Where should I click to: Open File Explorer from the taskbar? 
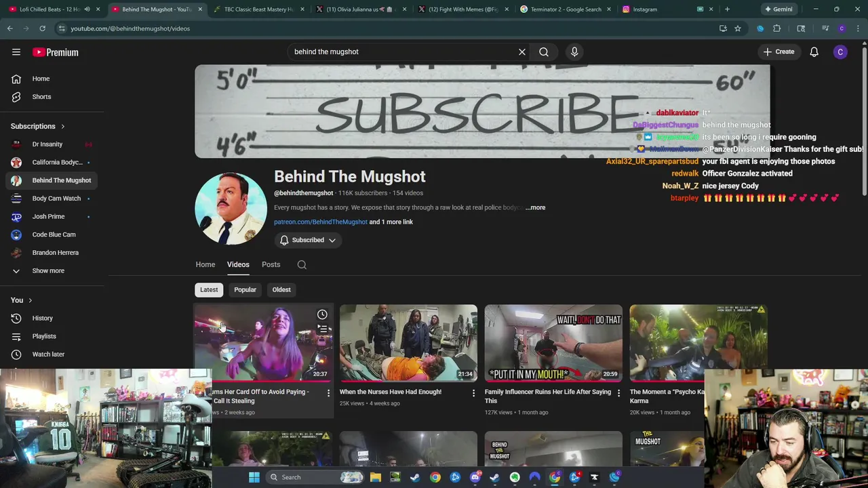[x=375, y=477]
